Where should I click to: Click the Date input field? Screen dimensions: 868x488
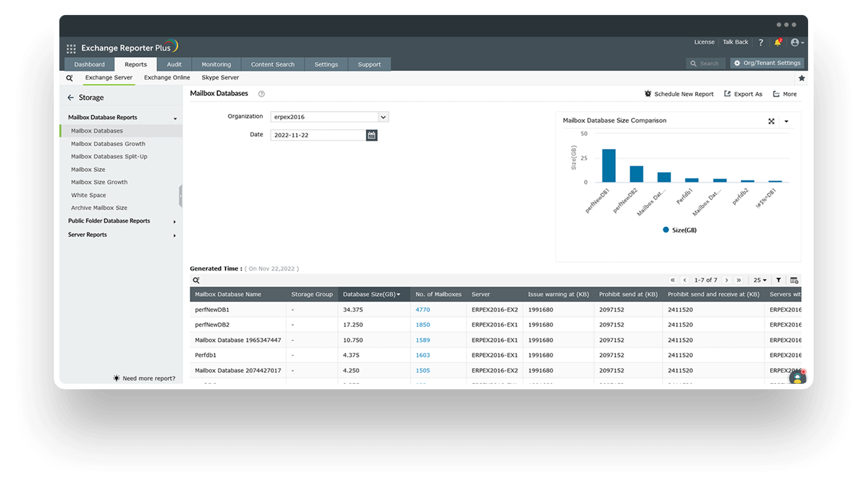click(318, 135)
